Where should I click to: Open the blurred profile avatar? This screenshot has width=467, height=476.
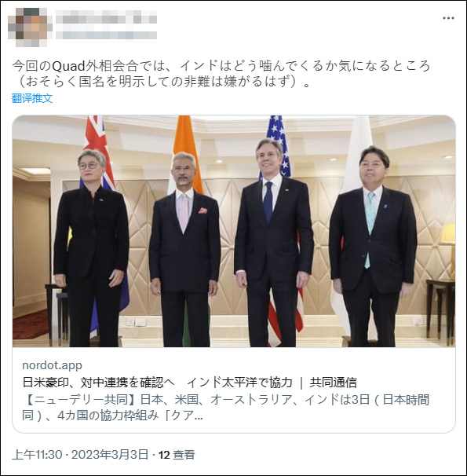pos(27,27)
